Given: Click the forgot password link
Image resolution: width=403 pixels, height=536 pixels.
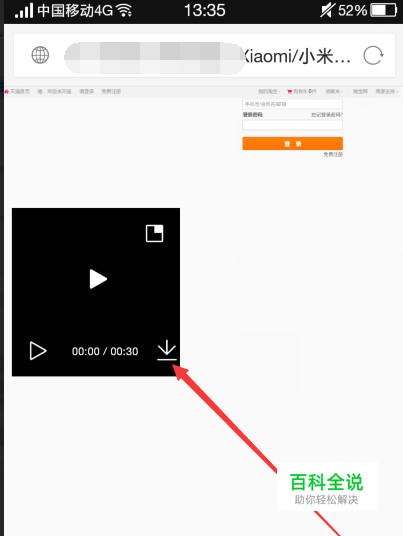Looking at the screenshot, I should point(327,115).
